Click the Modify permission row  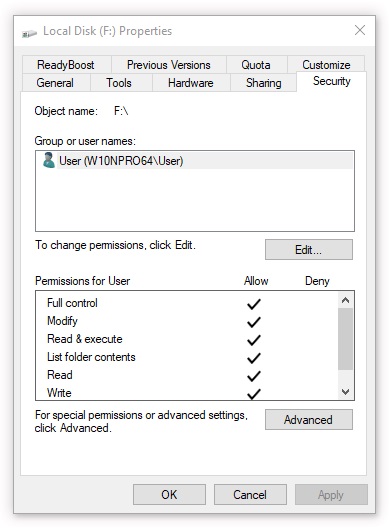pyautogui.click(x=187, y=321)
